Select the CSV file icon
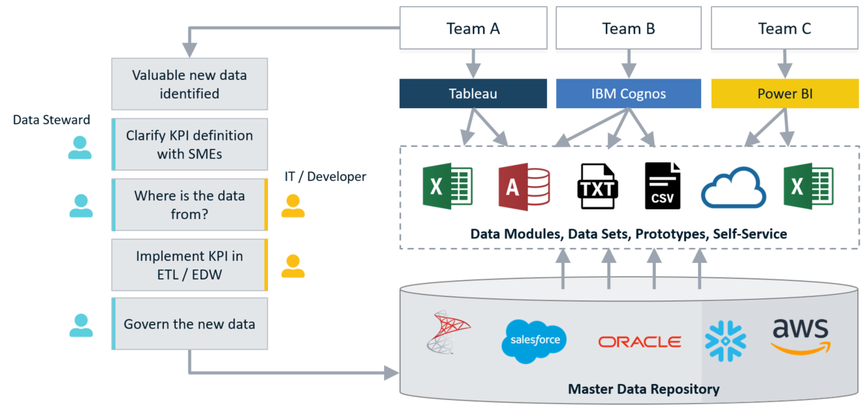This screenshot has height=413, width=868. click(x=662, y=186)
